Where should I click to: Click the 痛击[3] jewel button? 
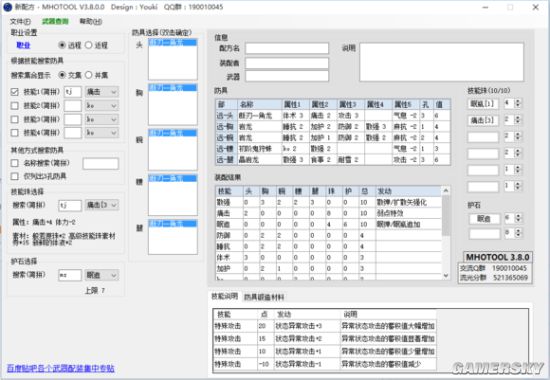point(483,120)
